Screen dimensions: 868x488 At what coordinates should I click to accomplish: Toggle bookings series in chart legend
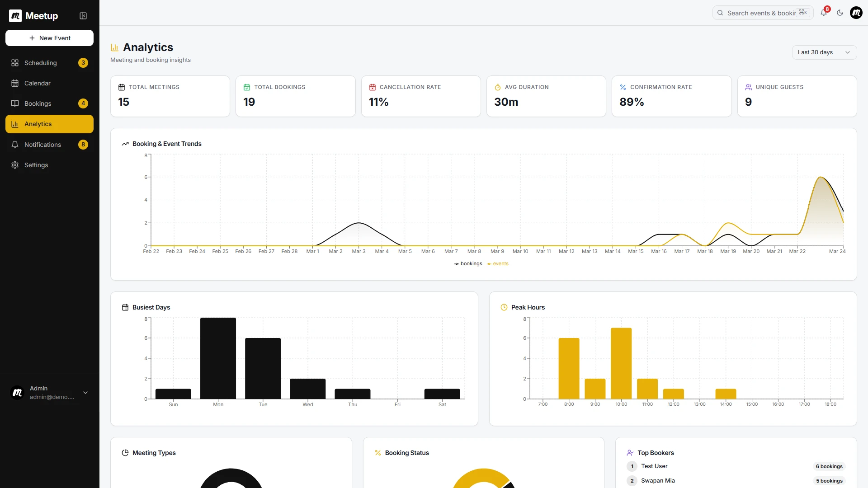(x=468, y=264)
